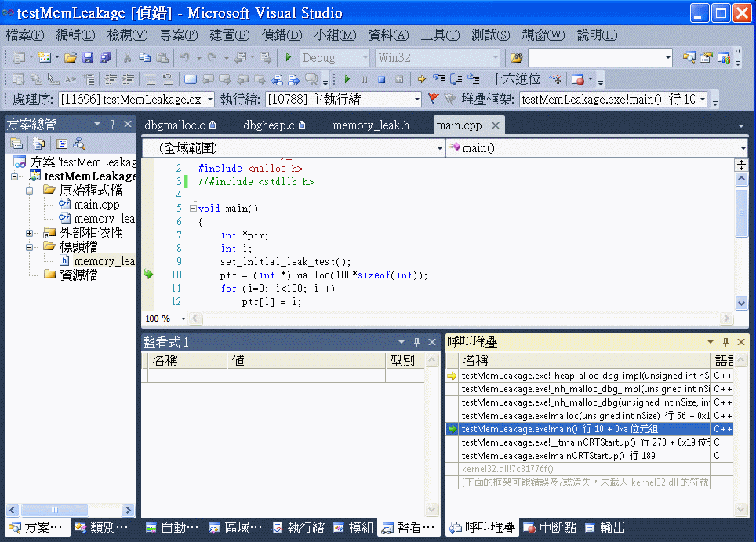Switch to the 輸出 output tab
Image resolution: width=756 pixels, height=542 pixels.
click(x=605, y=528)
